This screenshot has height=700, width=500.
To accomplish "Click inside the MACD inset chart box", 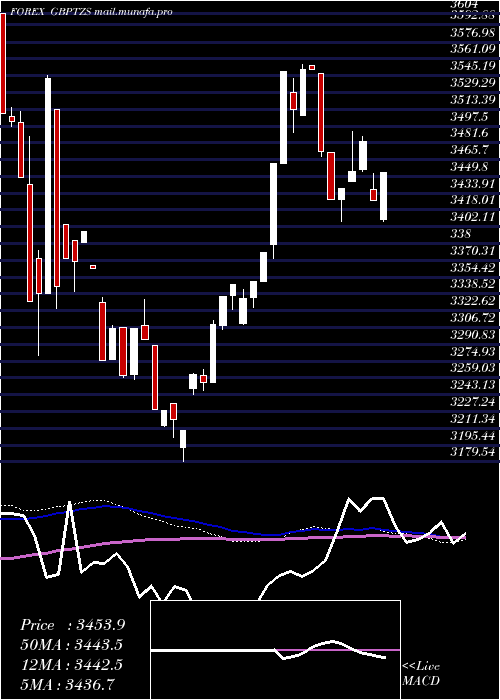I will 275,650.
